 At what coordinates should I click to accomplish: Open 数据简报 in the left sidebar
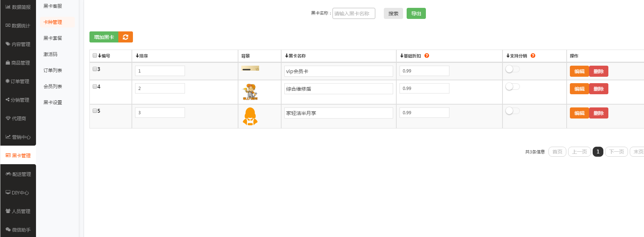pyautogui.click(x=18, y=7)
